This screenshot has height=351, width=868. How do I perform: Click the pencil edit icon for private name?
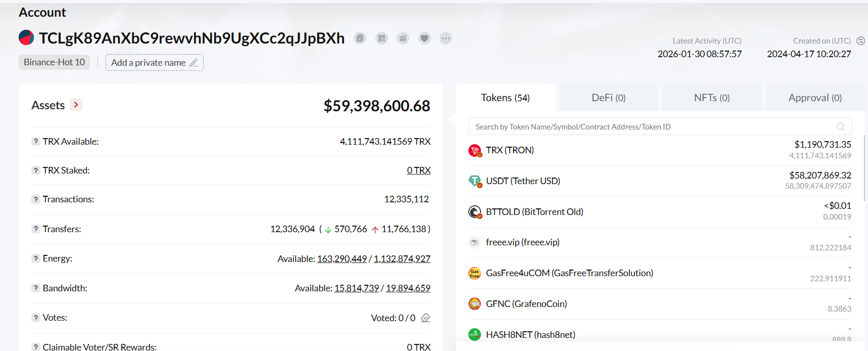[194, 63]
